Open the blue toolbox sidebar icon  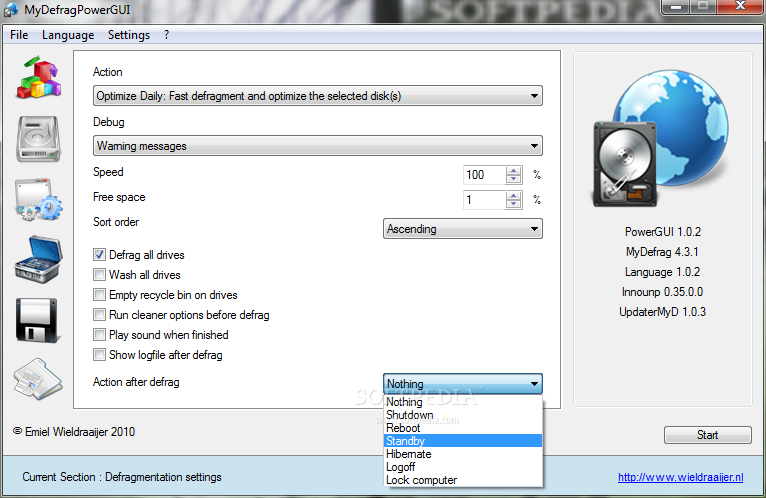tap(39, 260)
